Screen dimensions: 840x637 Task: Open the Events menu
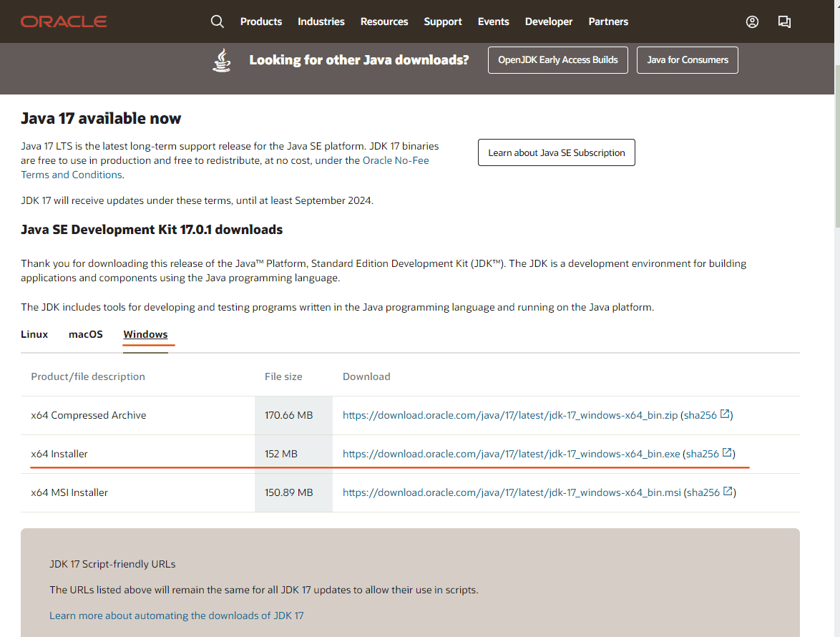494,21
